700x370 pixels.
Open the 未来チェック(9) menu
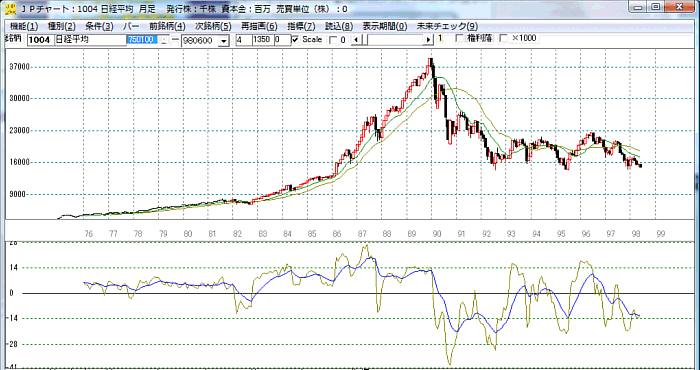[x=447, y=26]
